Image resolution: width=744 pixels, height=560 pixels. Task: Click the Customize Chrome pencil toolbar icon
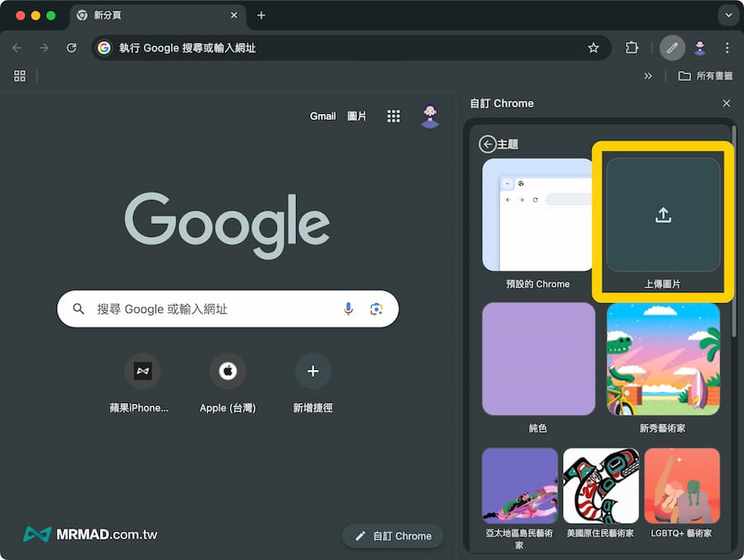click(x=672, y=48)
